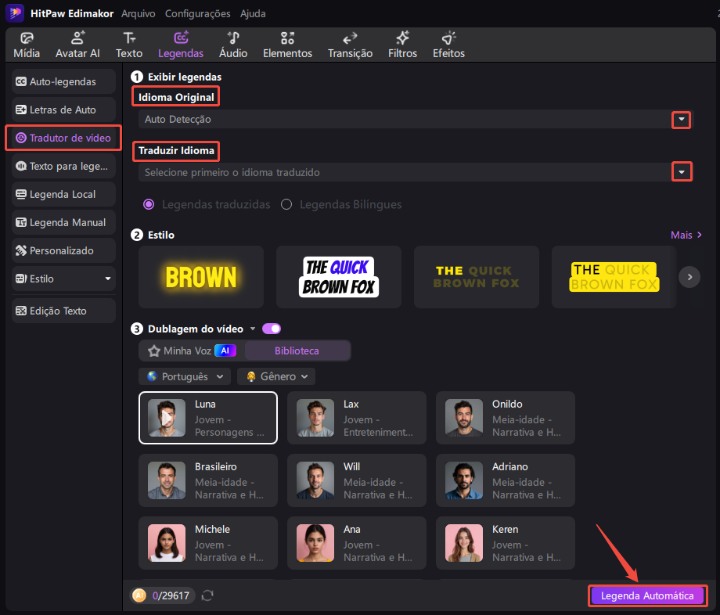Select Legendas traduzidas radio option
Image resolution: width=720 pixels, height=615 pixels.
coord(150,204)
